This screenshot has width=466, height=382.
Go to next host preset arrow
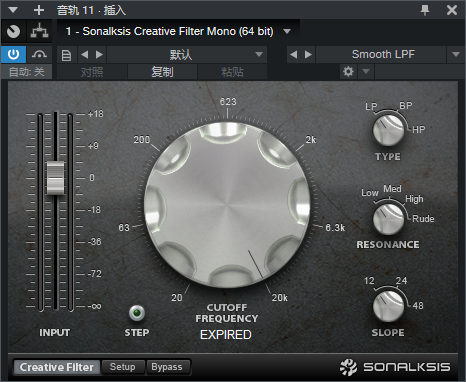coord(99,55)
